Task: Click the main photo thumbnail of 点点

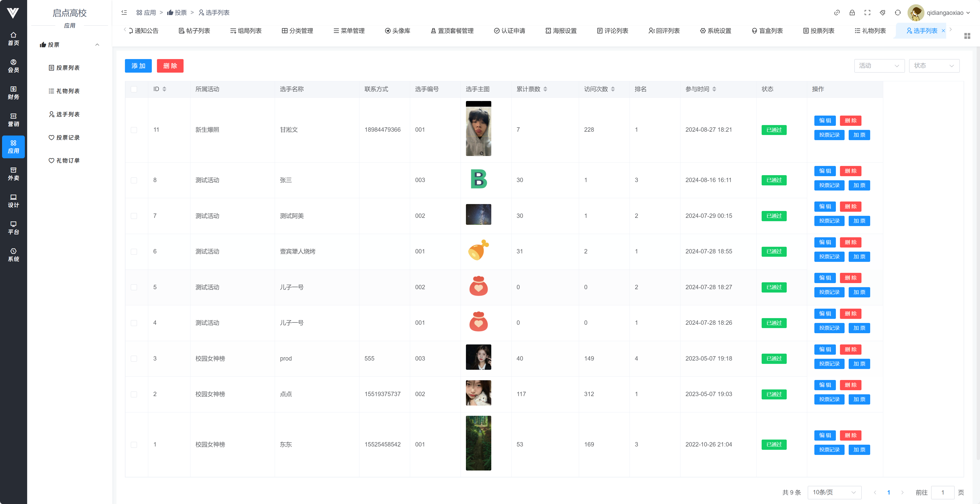Action: [x=478, y=393]
